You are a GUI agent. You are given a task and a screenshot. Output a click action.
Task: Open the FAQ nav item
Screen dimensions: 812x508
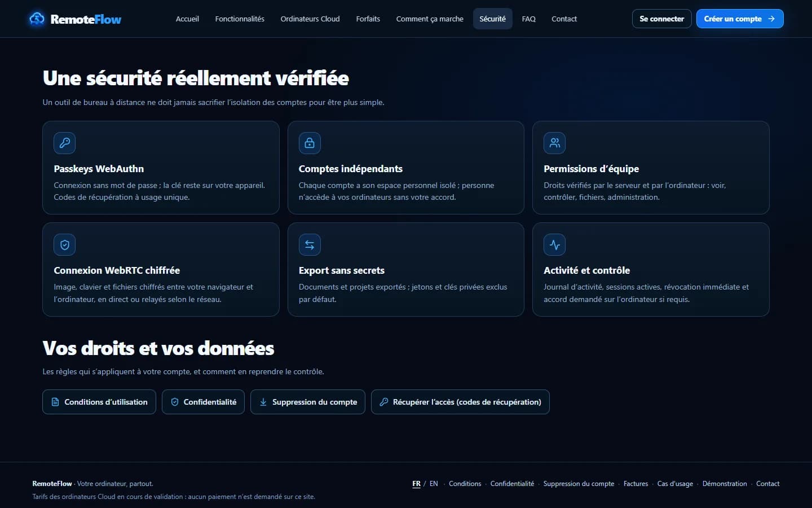click(x=529, y=19)
